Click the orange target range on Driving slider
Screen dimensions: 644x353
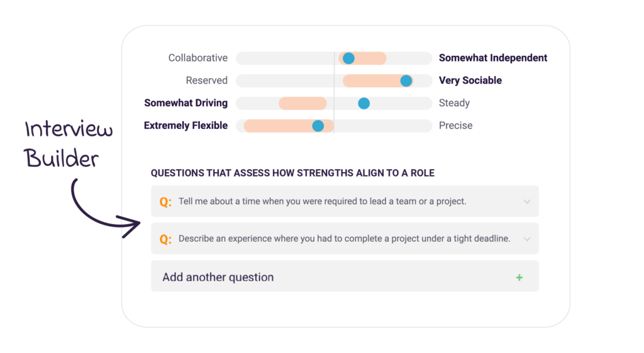click(303, 104)
